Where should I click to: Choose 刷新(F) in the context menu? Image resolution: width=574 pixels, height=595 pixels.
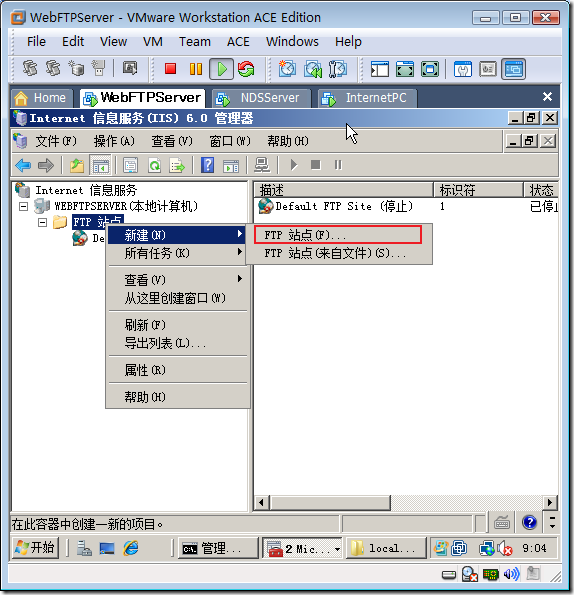178,325
